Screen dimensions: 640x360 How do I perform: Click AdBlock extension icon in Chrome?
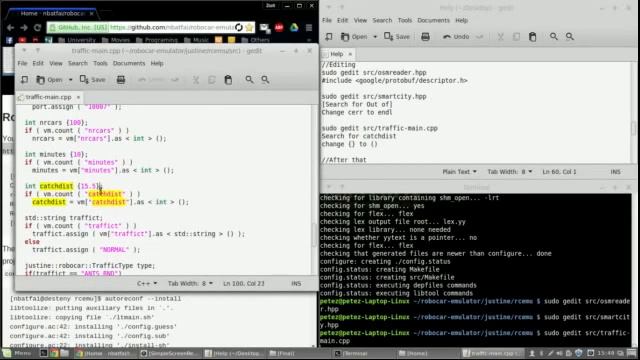279,28
